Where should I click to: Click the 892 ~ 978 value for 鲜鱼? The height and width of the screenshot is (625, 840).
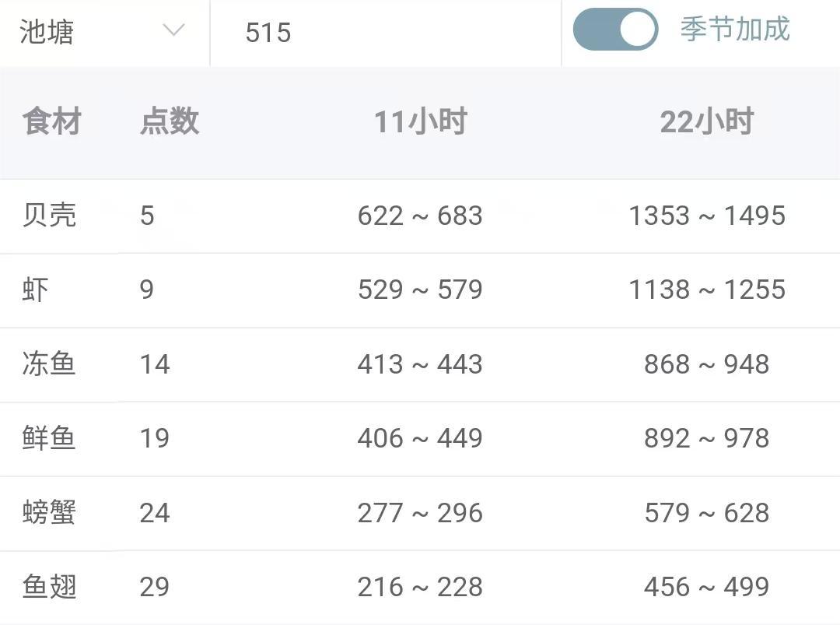click(x=706, y=438)
